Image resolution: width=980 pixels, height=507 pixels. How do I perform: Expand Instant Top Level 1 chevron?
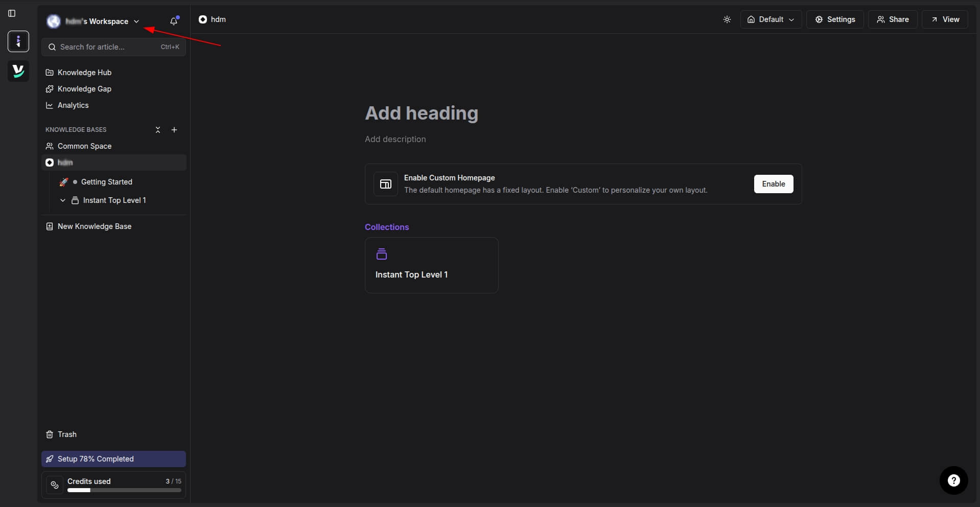[62, 200]
